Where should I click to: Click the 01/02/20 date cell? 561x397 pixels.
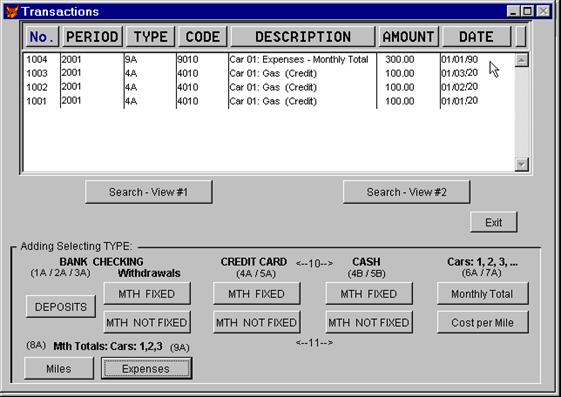[x=460, y=87]
